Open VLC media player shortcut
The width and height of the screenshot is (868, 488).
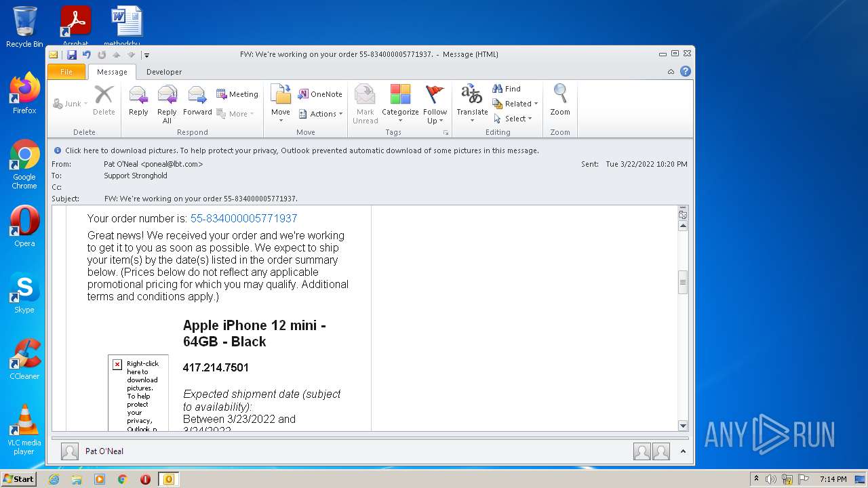click(24, 430)
